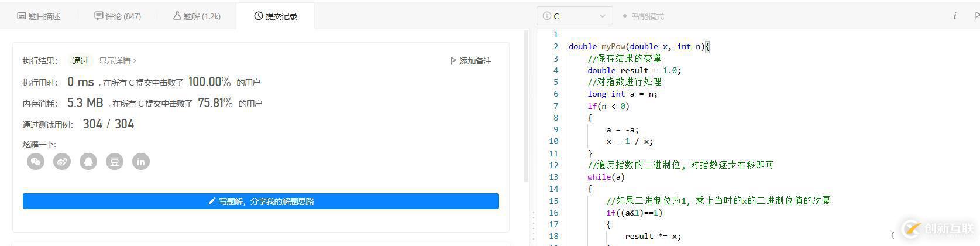Click code line 'double myPow(double x, int n){'
Image resolution: width=980 pixels, height=246 pixels.
coord(639,46)
